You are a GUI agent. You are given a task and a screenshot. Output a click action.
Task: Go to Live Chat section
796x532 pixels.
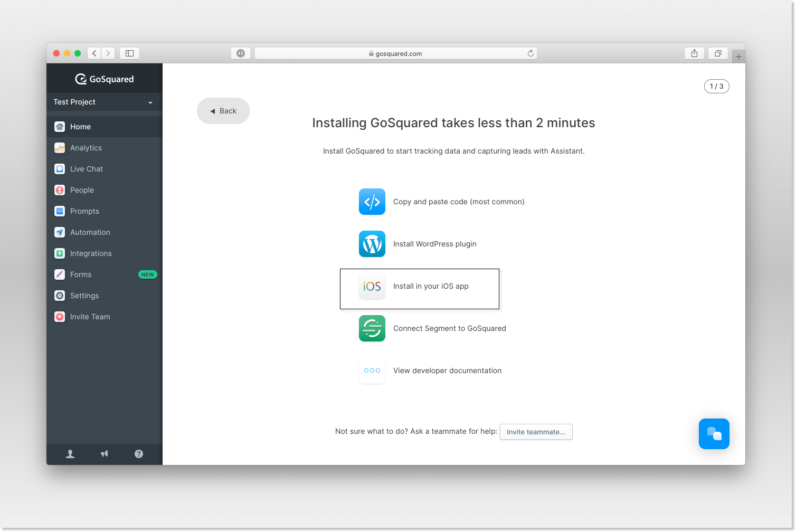(x=86, y=169)
